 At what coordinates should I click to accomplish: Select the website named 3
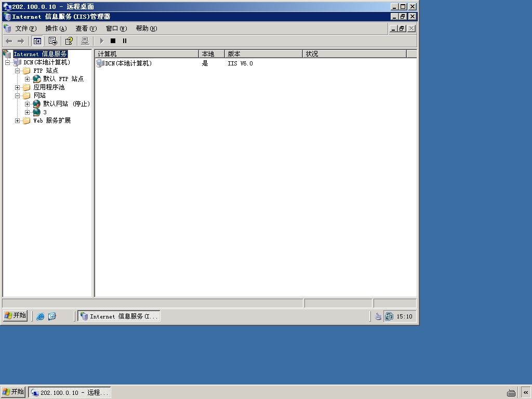[45, 112]
